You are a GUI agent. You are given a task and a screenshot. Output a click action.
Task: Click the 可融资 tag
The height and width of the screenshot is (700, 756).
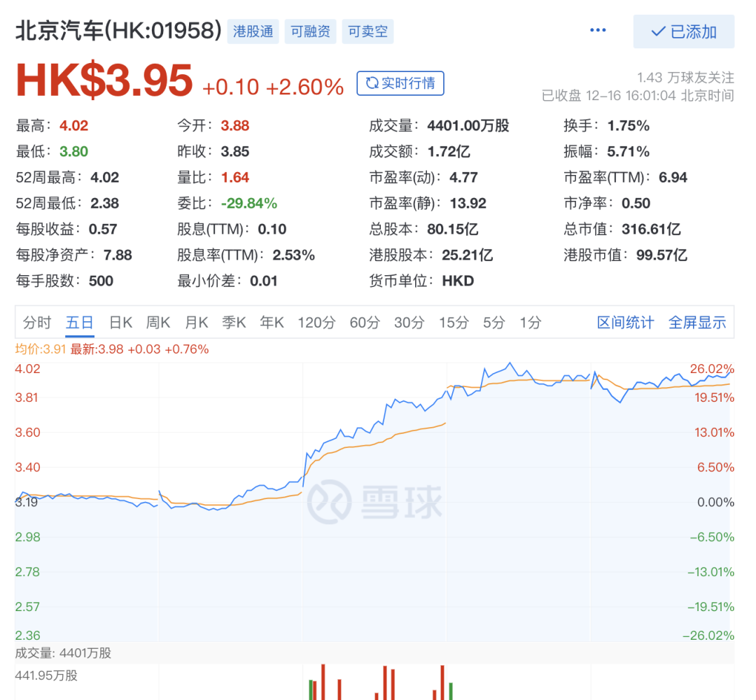[311, 31]
